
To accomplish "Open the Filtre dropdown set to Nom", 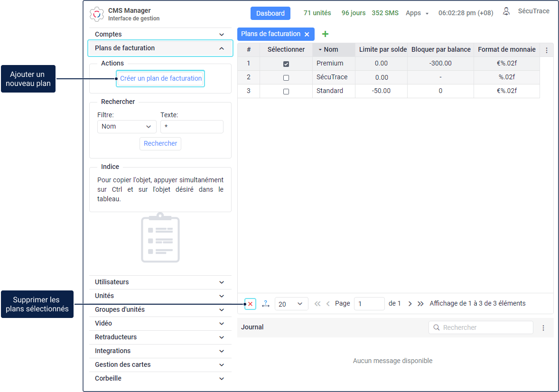I will pyautogui.click(x=127, y=127).
